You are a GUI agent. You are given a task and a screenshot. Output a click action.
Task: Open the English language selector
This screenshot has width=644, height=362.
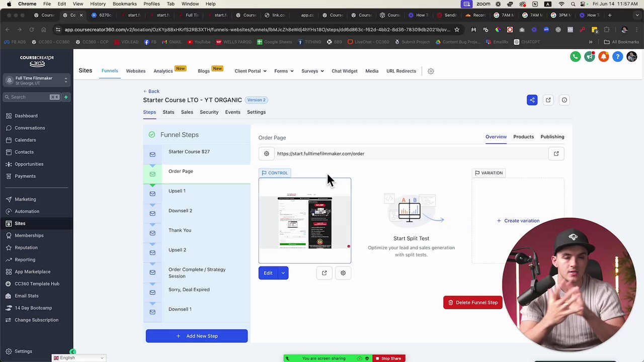pos(79,358)
